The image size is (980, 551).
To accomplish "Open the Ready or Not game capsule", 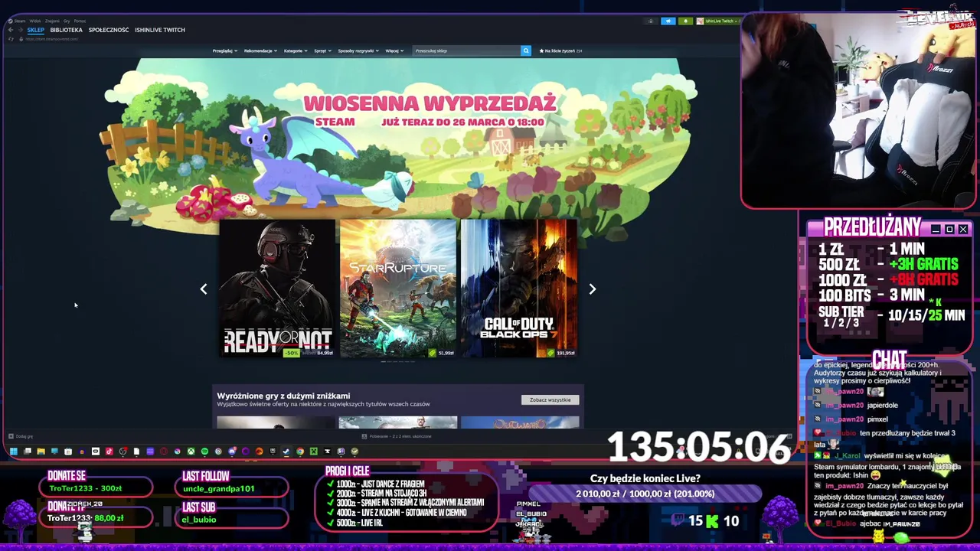I will click(277, 289).
